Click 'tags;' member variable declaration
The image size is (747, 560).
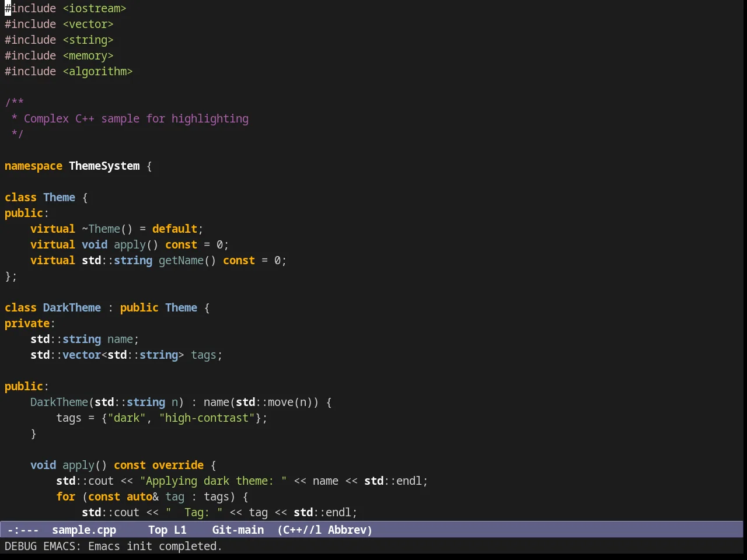pos(207,355)
